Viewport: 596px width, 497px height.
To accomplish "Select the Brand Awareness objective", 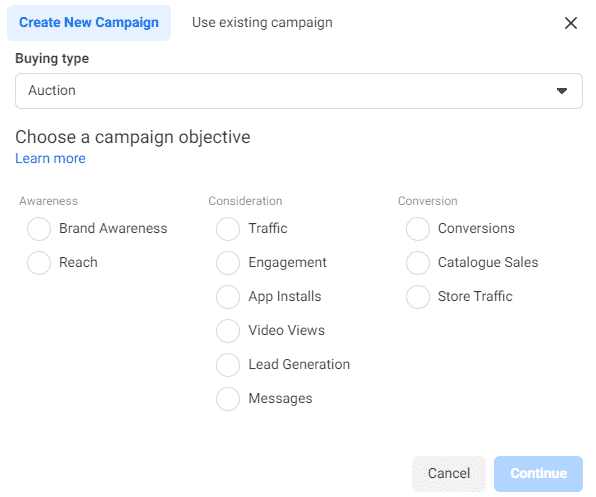I will [39, 229].
